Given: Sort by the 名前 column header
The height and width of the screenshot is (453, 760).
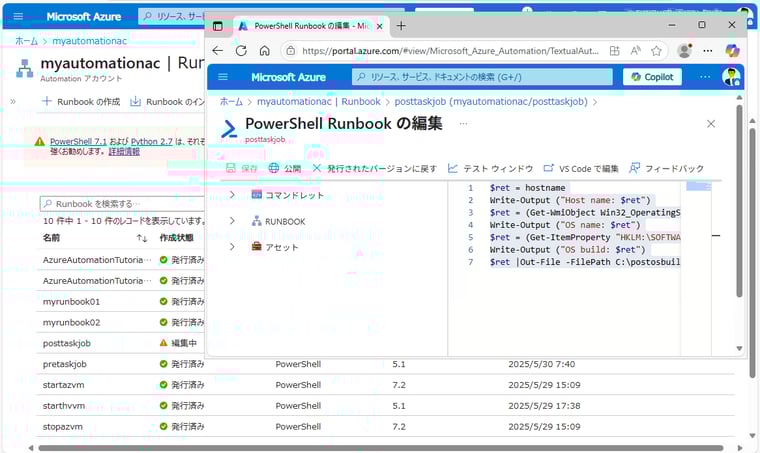Looking at the screenshot, I should coord(51,237).
